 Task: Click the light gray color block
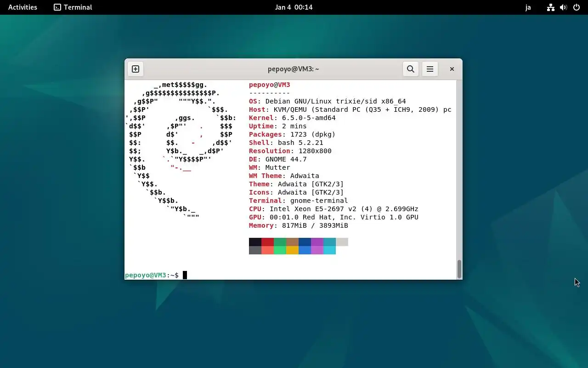[342, 242]
